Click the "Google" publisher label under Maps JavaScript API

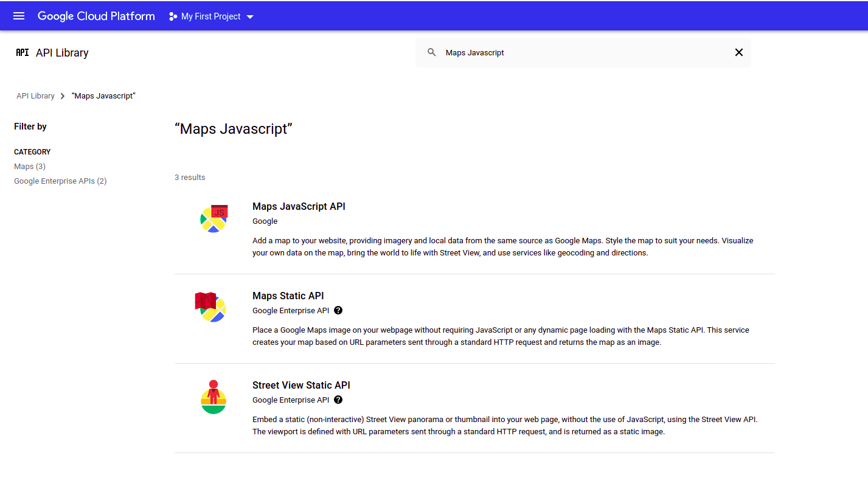click(265, 221)
